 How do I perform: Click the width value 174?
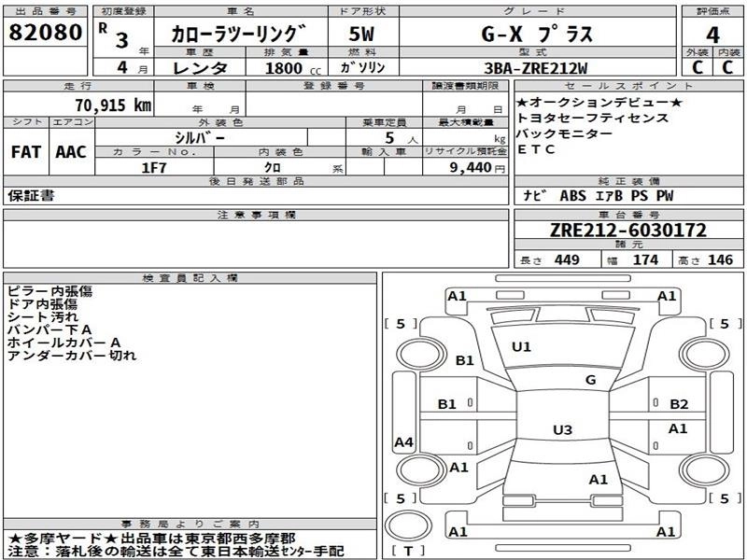(x=645, y=259)
